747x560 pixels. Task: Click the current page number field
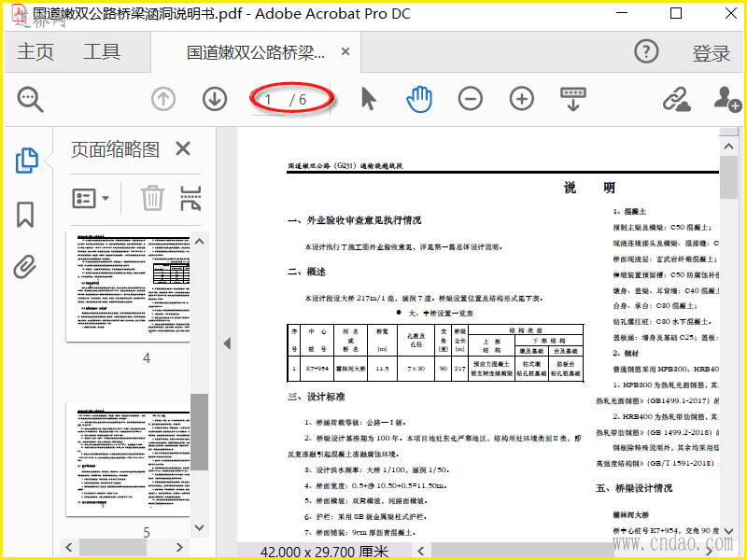(x=269, y=100)
